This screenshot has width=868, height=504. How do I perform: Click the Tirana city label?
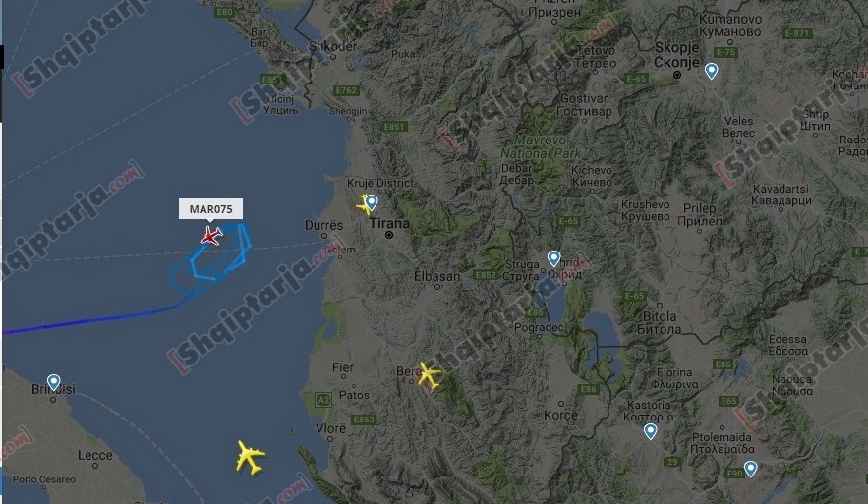click(x=389, y=223)
